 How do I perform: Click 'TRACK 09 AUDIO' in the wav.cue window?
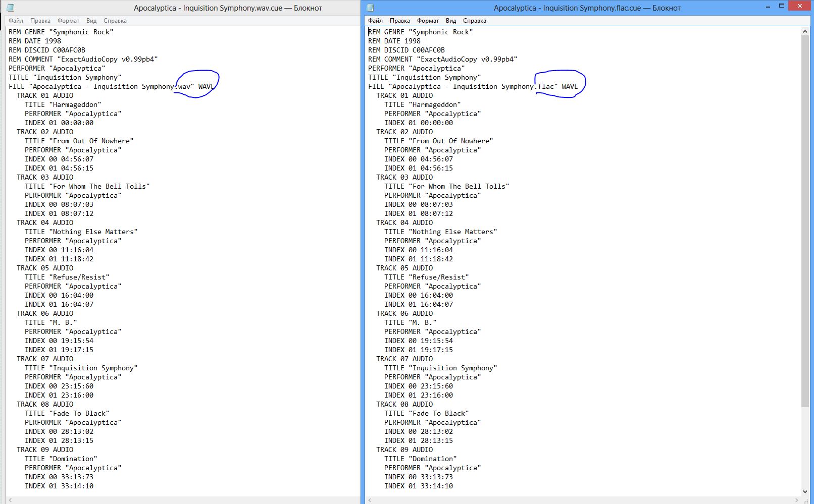click(x=45, y=450)
